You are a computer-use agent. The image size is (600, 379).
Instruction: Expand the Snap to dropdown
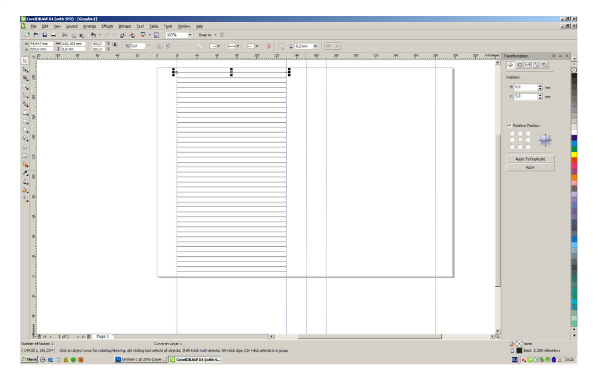click(215, 35)
